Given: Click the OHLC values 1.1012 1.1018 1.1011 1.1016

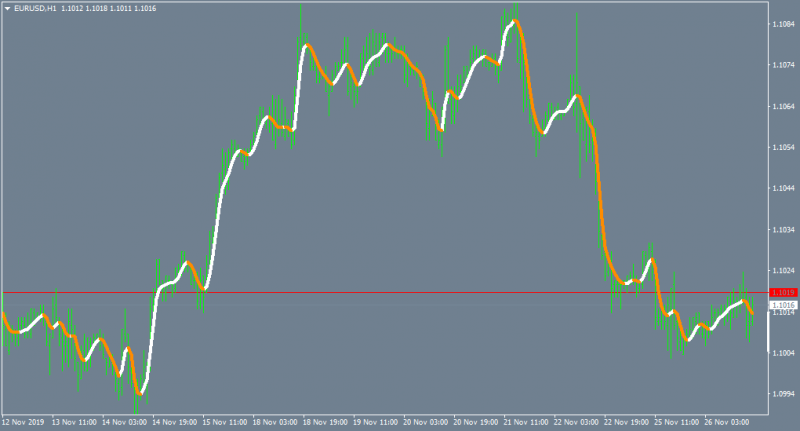Looking at the screenshot, I should (x=109, y=9).
